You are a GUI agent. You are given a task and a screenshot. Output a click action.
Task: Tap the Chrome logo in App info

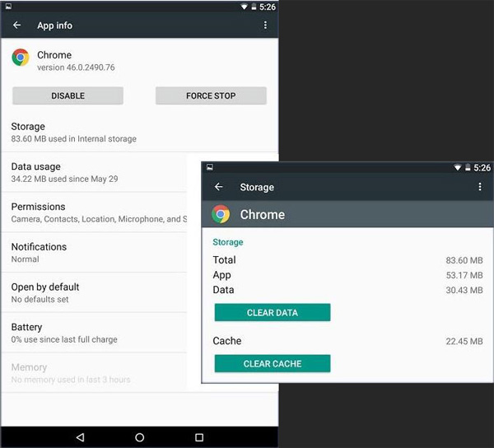[21, 58]
